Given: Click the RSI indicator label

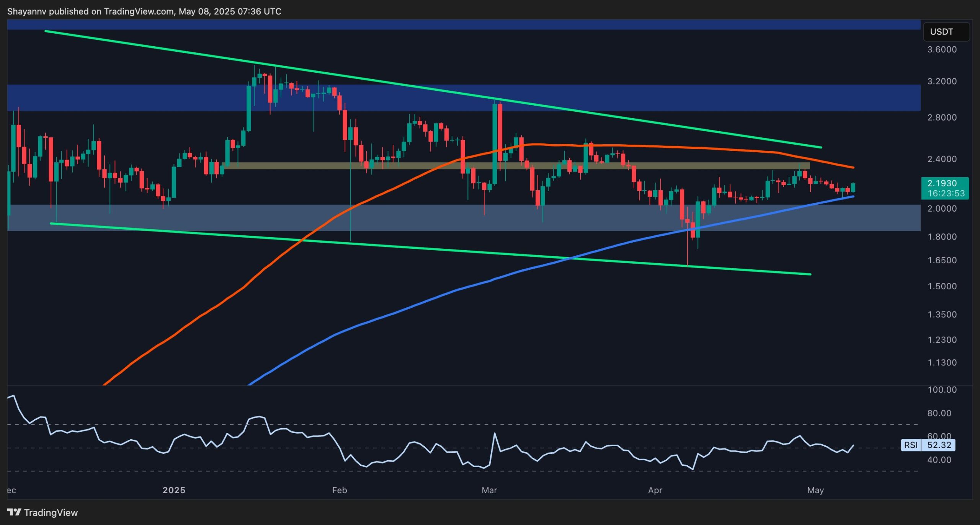Looking at the screenshot, I should click(x=911, y=445).
